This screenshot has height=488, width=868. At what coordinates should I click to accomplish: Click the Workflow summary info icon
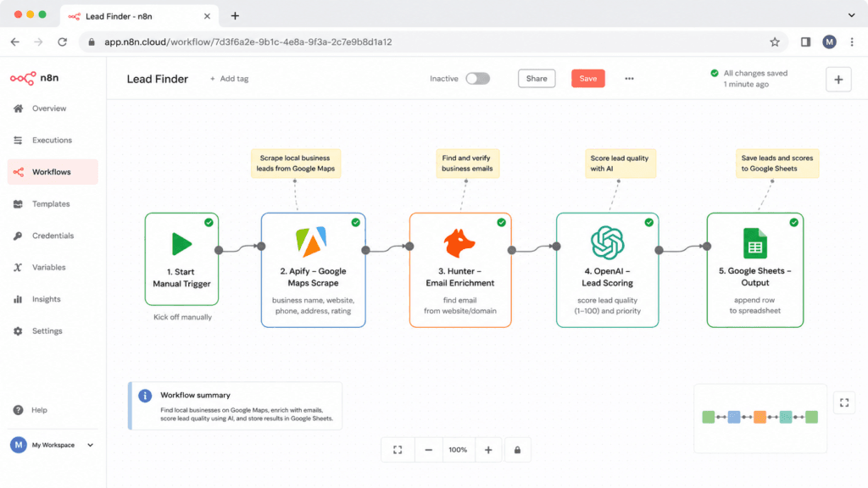tap(145, 396)
